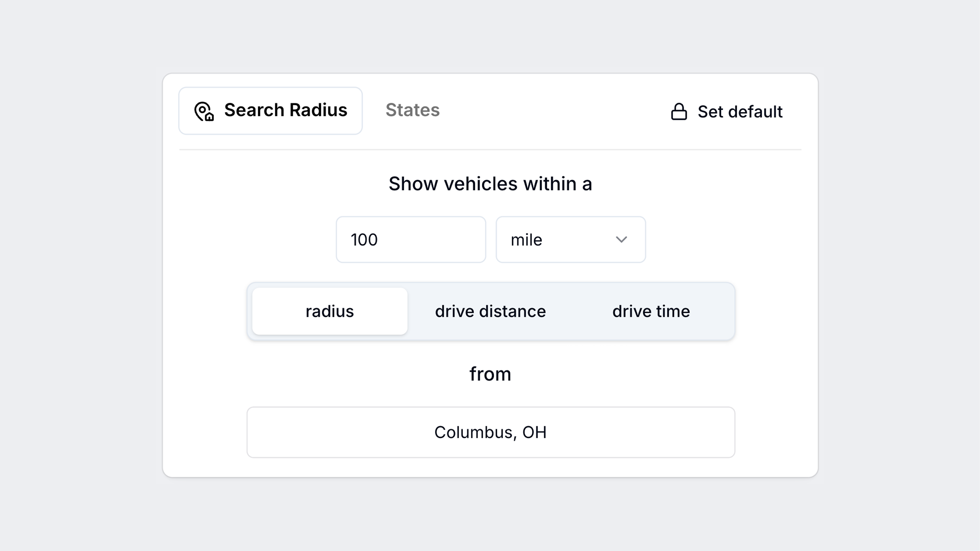Click the 'from' label text

point(491,374)
